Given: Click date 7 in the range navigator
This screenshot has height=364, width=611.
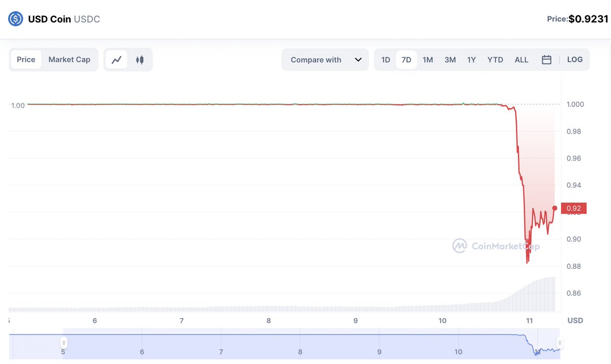Looking at the screenshot, I should pos(221,352).
